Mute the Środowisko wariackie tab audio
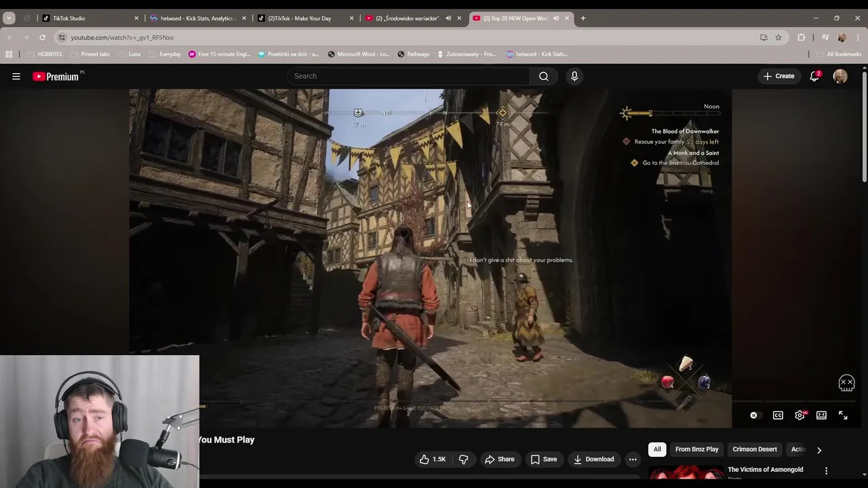 (448, 18)
